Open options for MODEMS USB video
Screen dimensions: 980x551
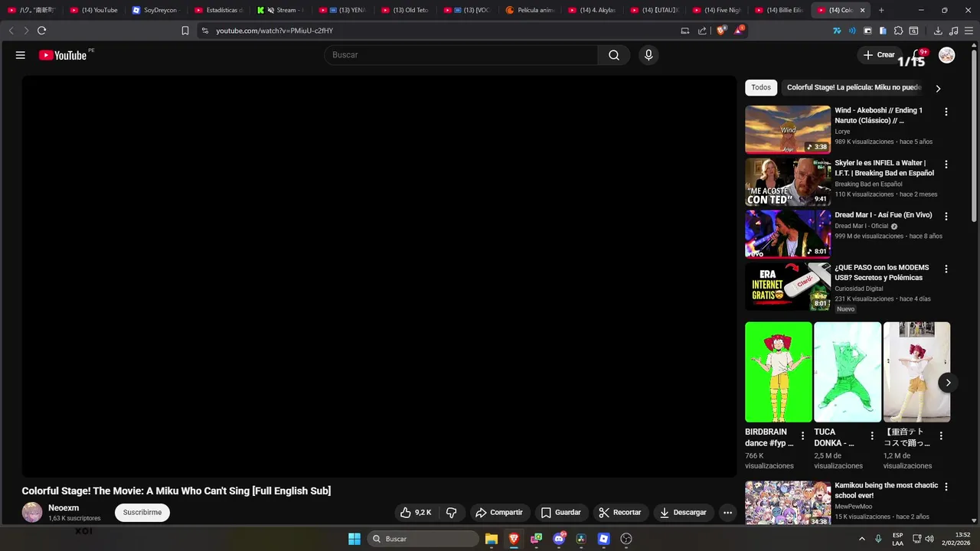[946, 269]
